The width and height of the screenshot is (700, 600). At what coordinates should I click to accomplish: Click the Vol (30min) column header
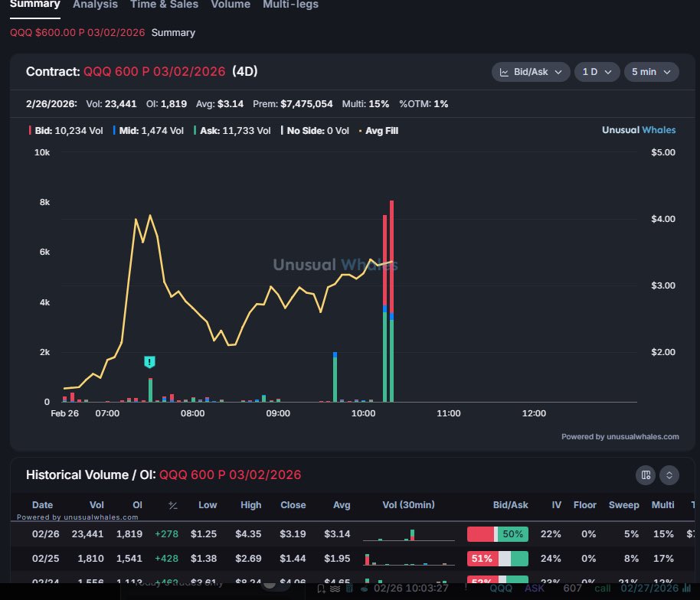[408, 505]
